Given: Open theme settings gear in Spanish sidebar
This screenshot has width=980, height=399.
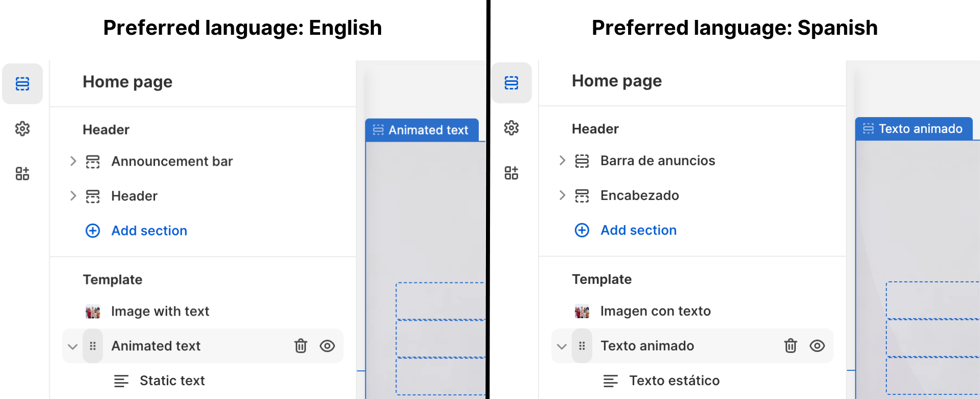Looking at the screenshot, I should (x=511, y=127).
